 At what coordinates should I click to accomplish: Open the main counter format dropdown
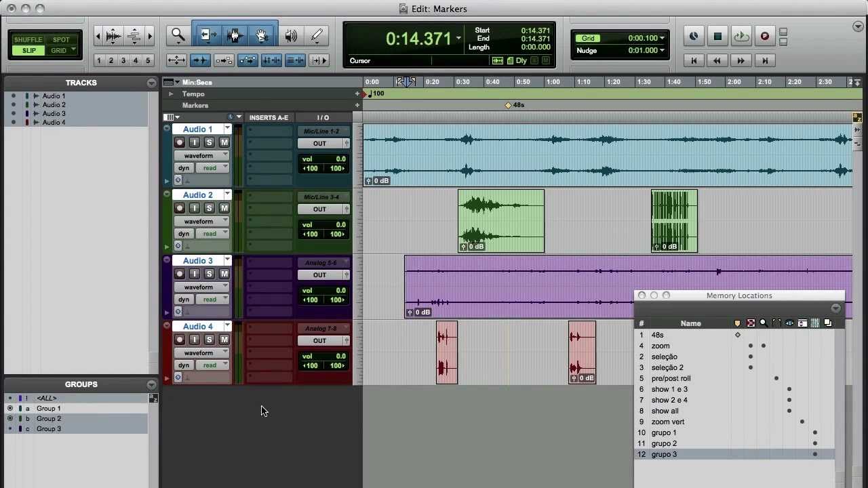[x=458, y=38]
